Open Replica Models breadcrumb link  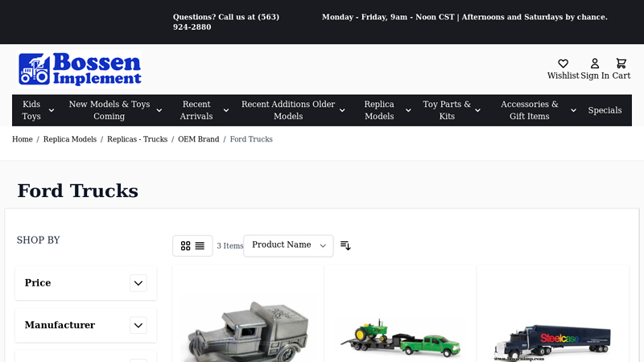pos(70,139)
